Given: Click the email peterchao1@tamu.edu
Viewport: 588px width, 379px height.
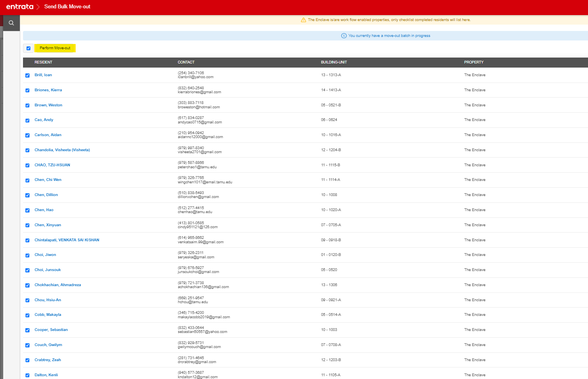Looking at the screenshot, I should tap(197, 167).
